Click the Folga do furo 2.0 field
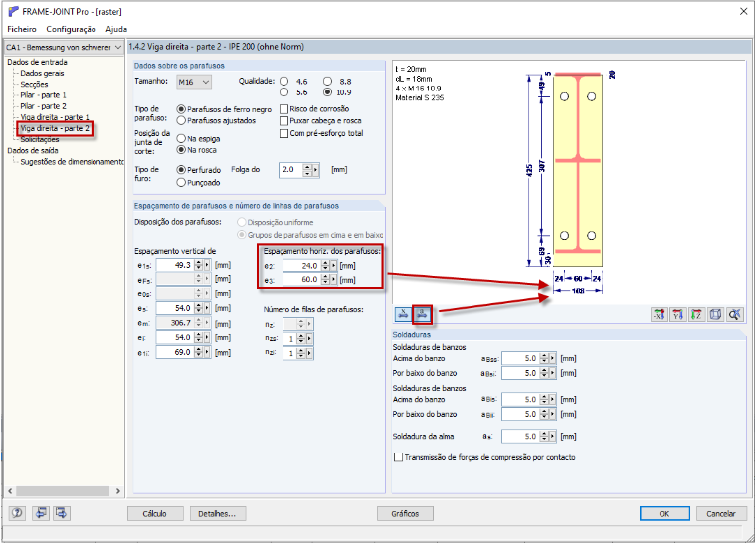 pyautogui.click(x=290, y=170)
